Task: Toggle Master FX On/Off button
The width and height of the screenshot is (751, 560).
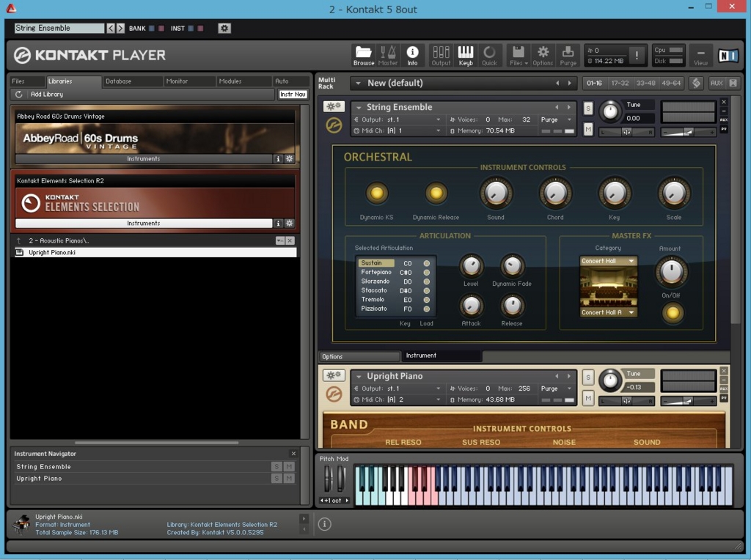Action: pos(673,313)
